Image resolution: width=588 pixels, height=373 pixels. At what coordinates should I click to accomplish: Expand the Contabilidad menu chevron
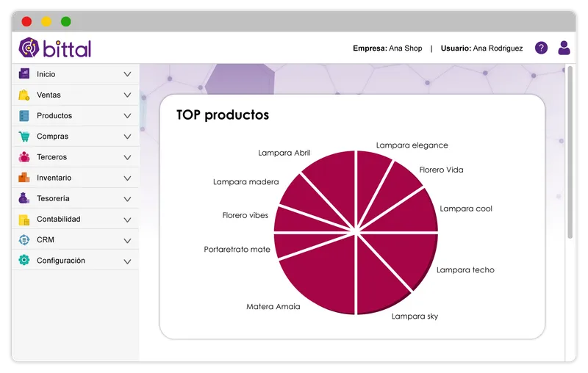[127, 220]
